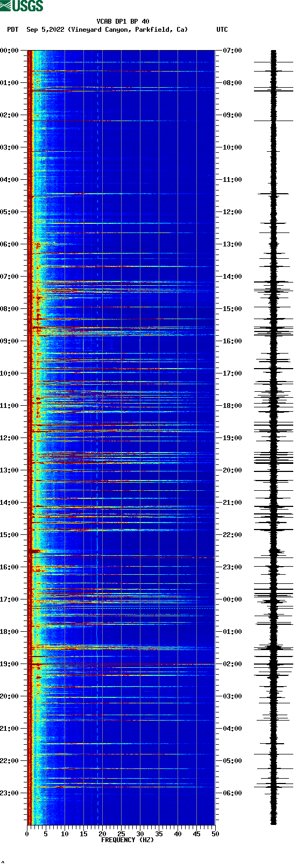Image resolution: width=297 pixels, height=868 pixels.
Task: Click the UTC '15:00' time label
Action: click(232, 309)
